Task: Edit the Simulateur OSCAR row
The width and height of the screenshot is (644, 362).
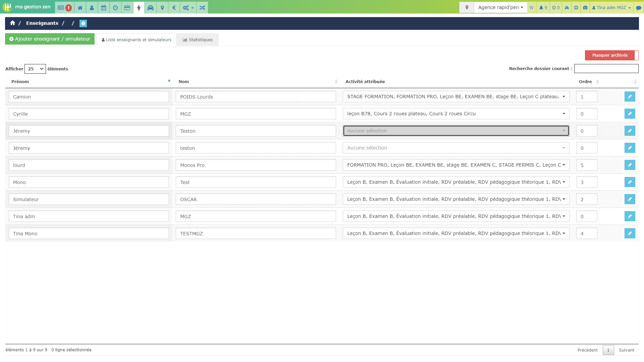Action: click(630, 199)
